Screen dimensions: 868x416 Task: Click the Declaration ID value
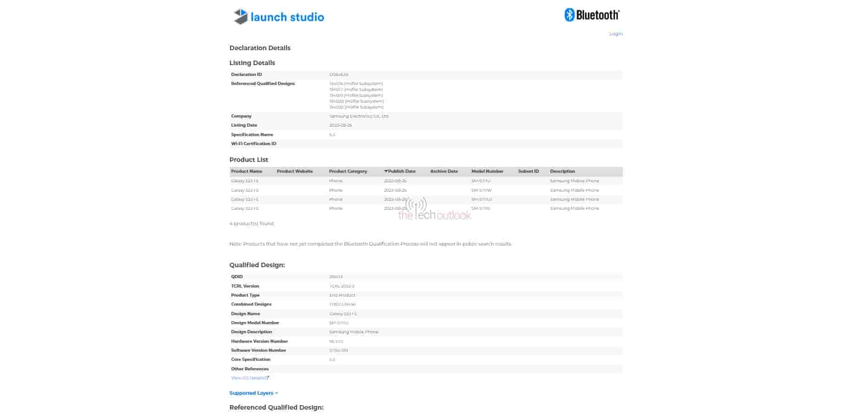pyautogui.click(x=338, y=75)
